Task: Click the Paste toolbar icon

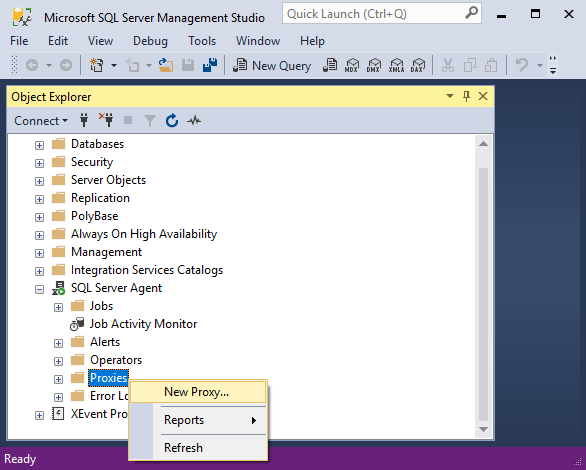Action: click(x=491, y=65)
